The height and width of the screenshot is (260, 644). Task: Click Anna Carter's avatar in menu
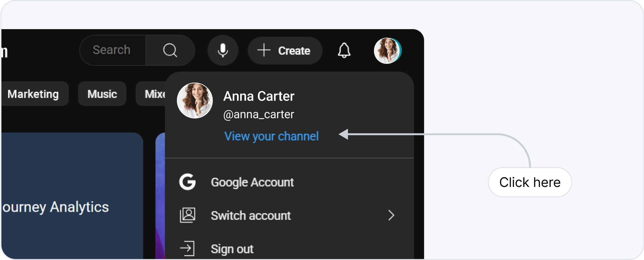coord(195,101)
